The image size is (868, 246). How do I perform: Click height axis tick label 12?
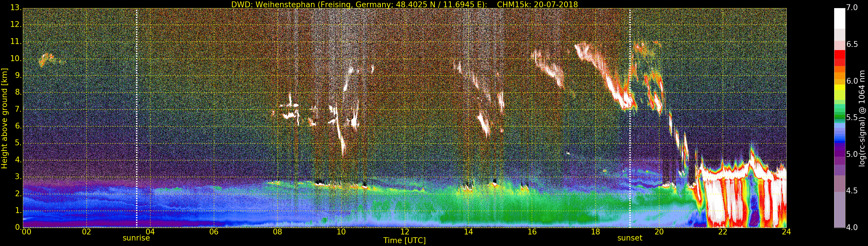click(x=16, y=25)
